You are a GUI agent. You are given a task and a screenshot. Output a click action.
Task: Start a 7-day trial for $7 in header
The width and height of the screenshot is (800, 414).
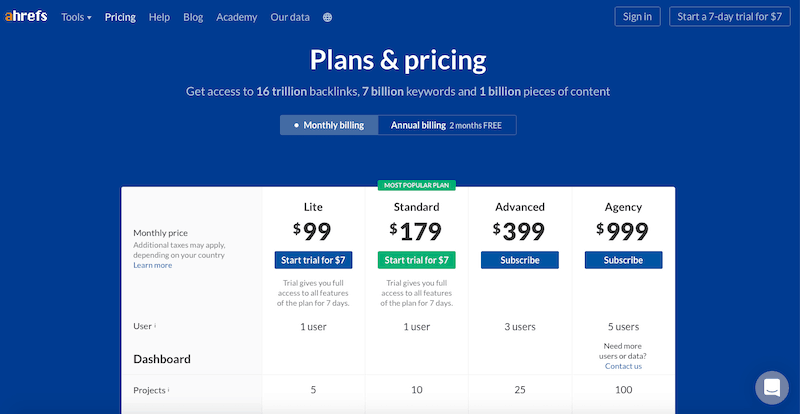pyautogui.click(x=729, y=16)
